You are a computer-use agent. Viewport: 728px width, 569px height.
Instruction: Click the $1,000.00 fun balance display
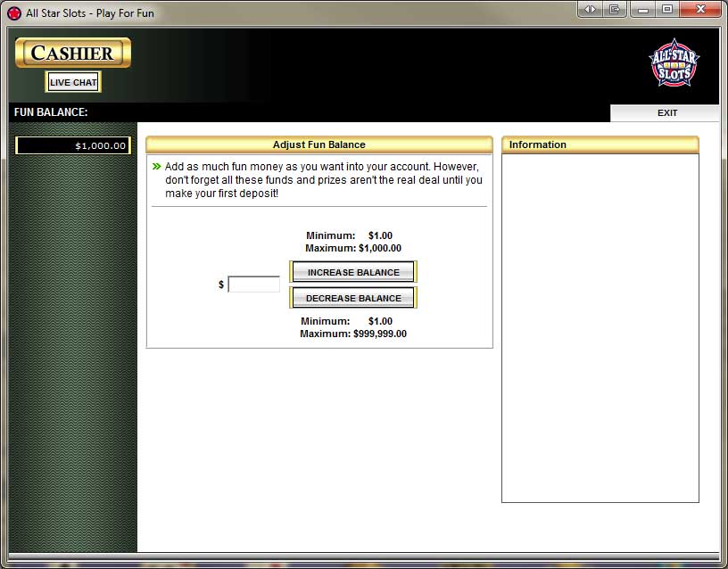tap(73, 145)
